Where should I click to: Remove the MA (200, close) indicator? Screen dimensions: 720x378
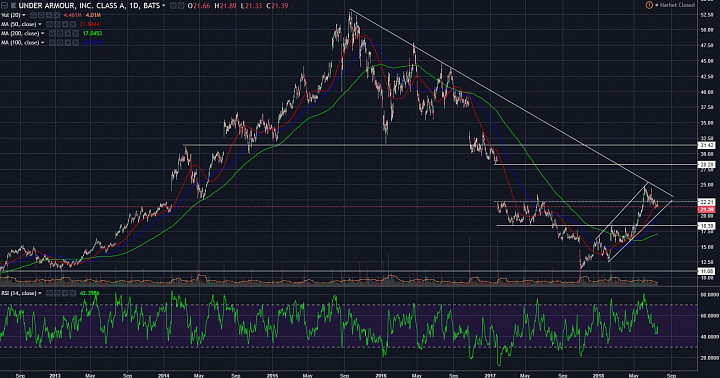point(76,34)
